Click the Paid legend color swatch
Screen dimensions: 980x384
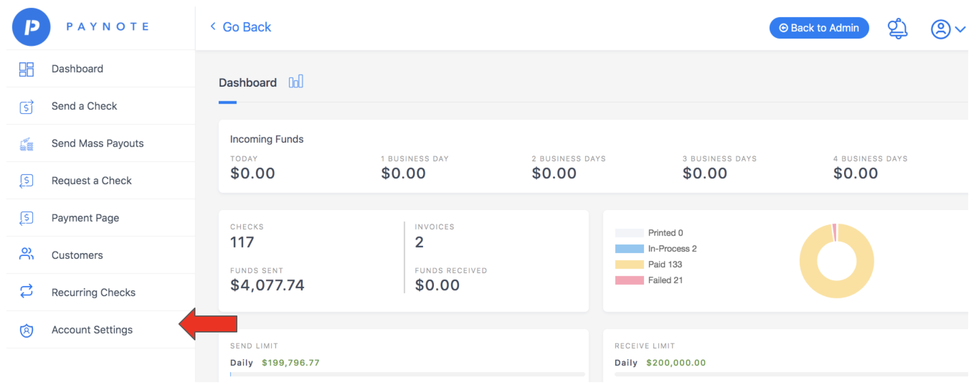click(629, 264)
